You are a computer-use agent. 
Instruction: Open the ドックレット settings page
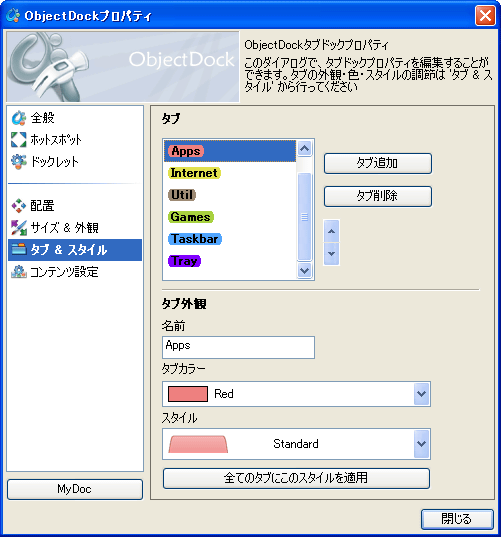[75, 162]
